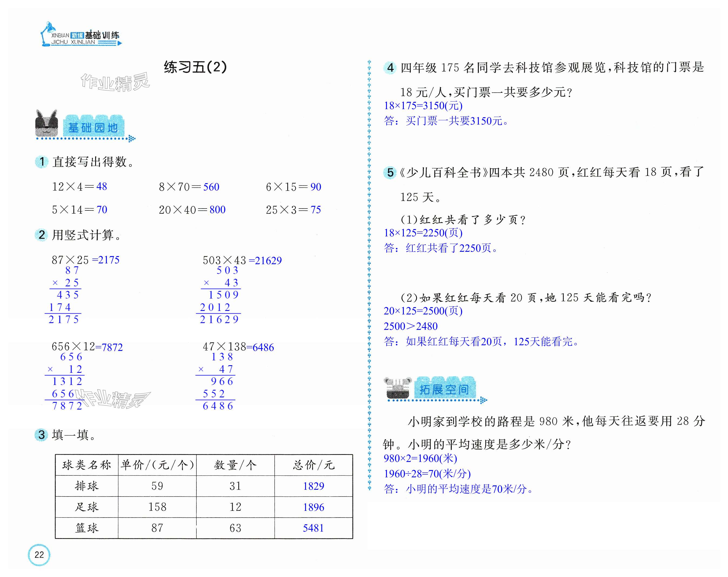Viewport: 728px width, 577px height.
Task: Click the 8×70=560 mental math answer
Action: coord(211,187)
